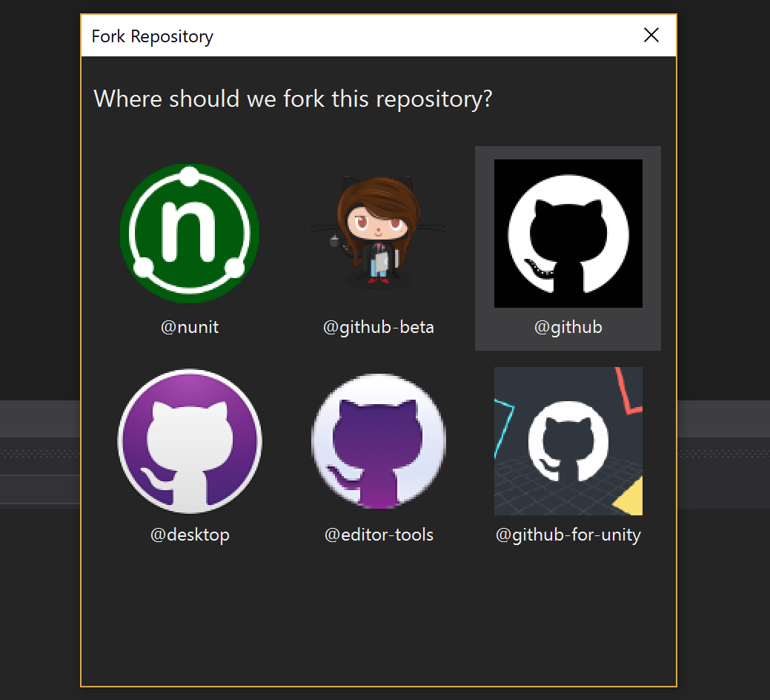Close the Fork Repository dialog
The height and width of the screenshot is (700, 770).
(x=651, y=35)
